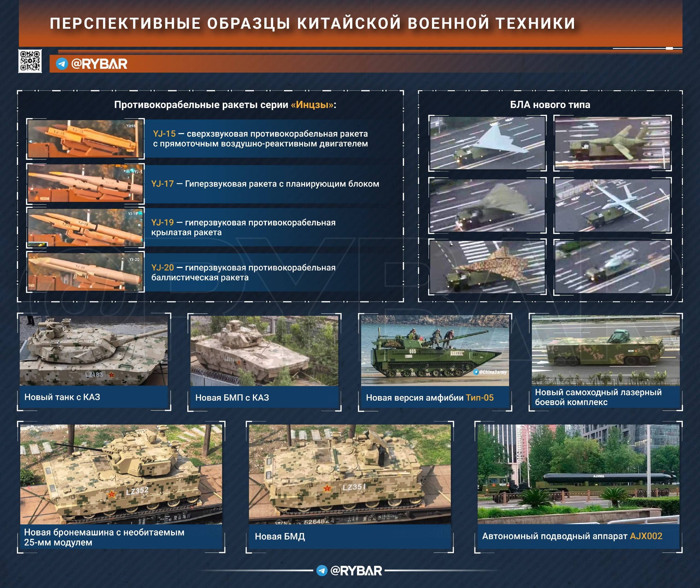
Task: Select the YJ-19 missile photo
Action: tap(85, 228)
